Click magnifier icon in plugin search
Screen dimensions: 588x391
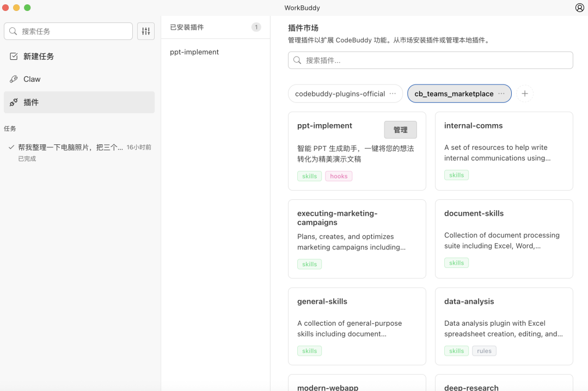point(297,60)
